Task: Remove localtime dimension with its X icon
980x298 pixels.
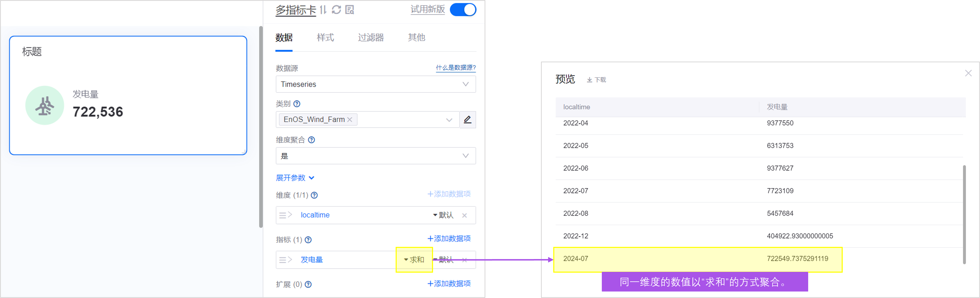Action: (x=465, y=215)
